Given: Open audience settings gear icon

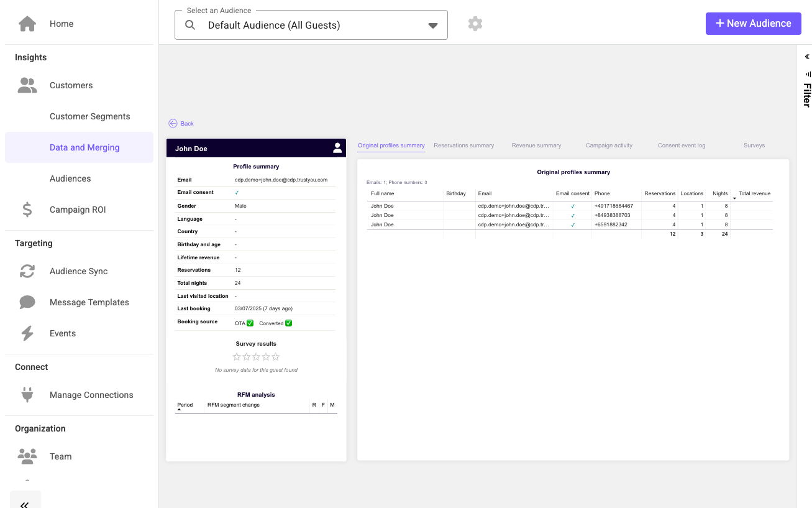Looking at the screenshot, I should point(475,24).
